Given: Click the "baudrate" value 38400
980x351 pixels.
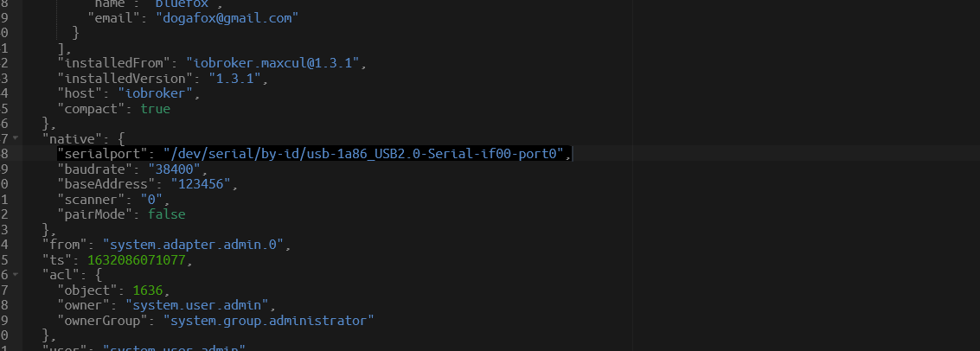Looking at the screenshot, I should [174, 169].
